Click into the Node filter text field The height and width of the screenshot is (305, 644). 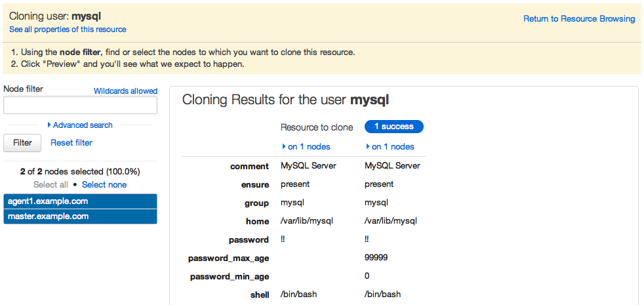point(80,106)
